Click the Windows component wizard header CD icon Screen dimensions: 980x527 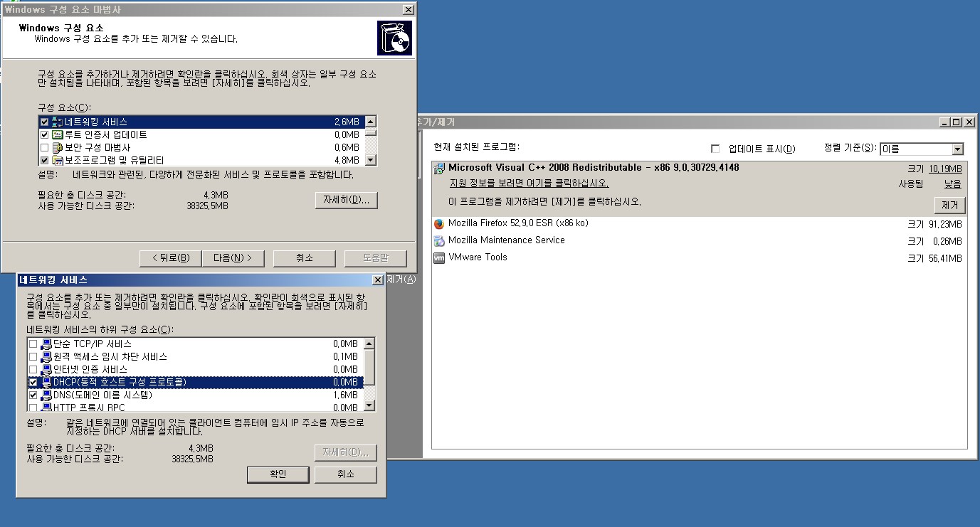point(394,38)
